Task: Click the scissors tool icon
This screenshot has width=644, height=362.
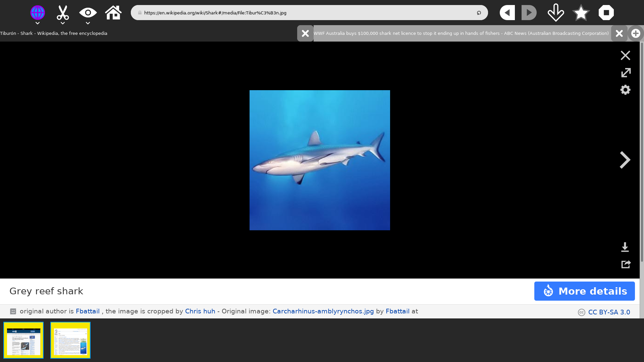Action: [63, 13]
